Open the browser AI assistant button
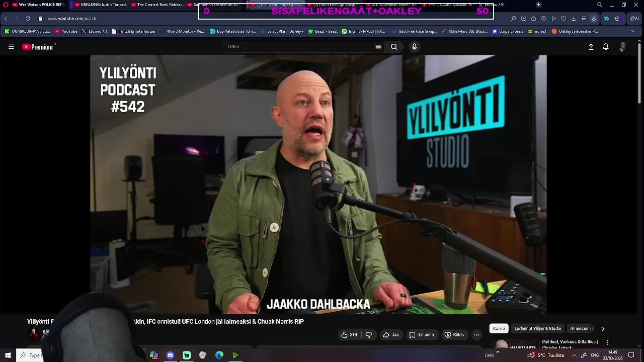644x362 pixels. pos(634,19)
